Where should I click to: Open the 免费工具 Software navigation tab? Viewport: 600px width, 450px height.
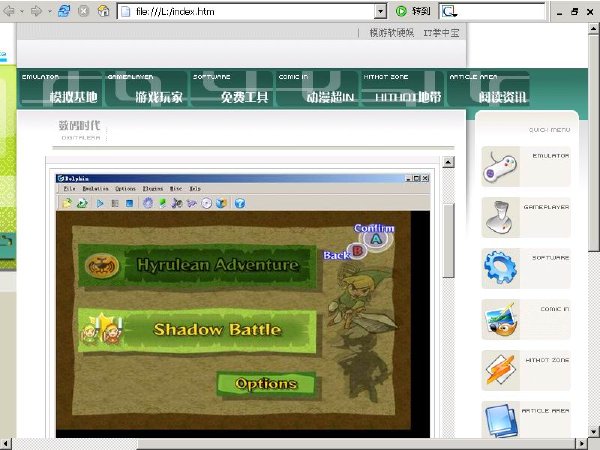tap(232, 88)
